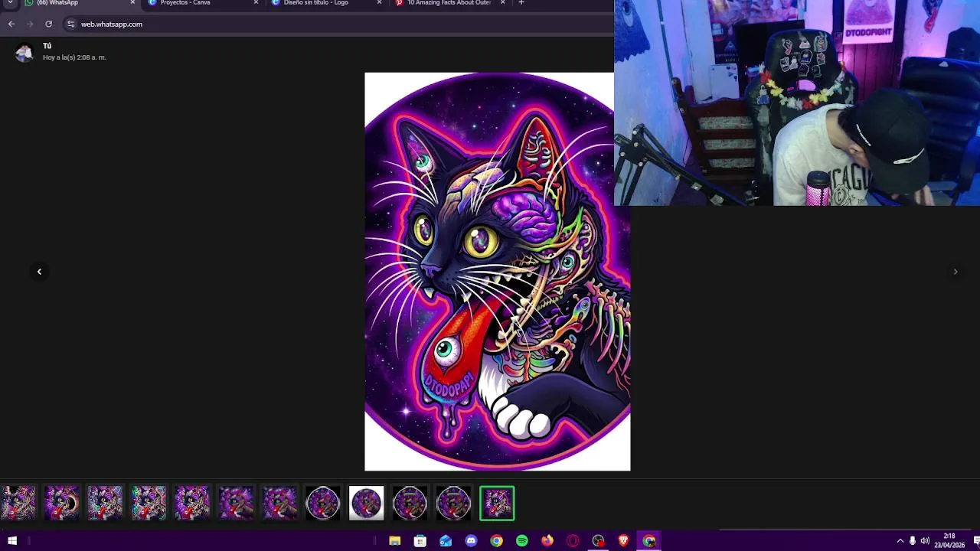Click the sender profile avatar
This screenshot has height=551, width=980.
(24, 52)
